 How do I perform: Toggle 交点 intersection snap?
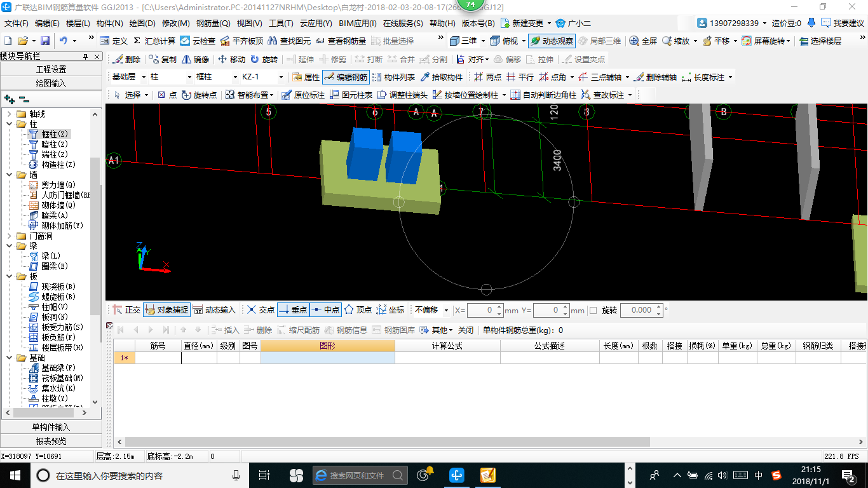click(261, 310)
